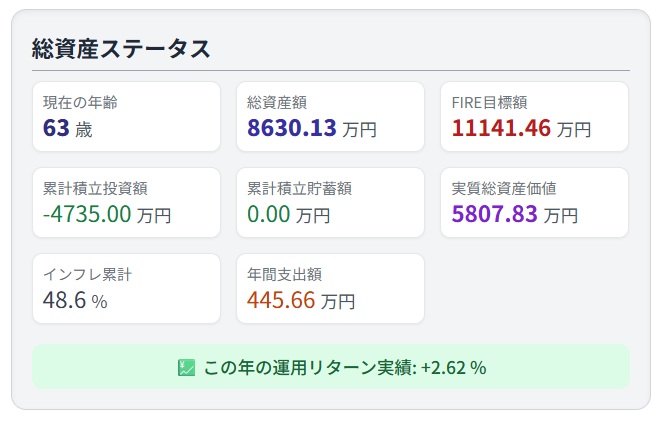Viewport: 666px width, 426px height.
Task: Click the 総資産ステータス heading
Action: pyautogui.click(x=121, y=48)
